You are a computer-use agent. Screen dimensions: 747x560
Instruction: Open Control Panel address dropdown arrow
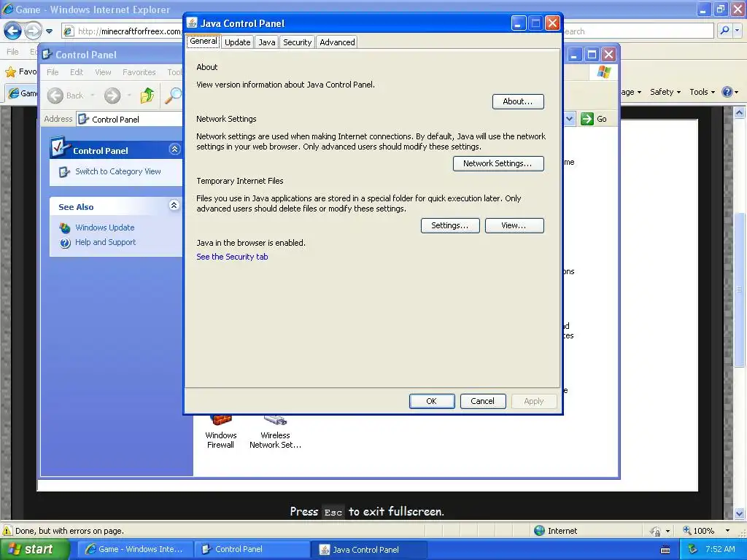pos(570,119)
